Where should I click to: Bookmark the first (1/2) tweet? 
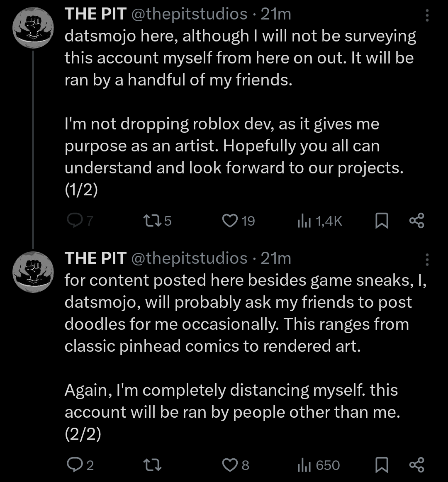pyautogui.click(x=382, y=221)
